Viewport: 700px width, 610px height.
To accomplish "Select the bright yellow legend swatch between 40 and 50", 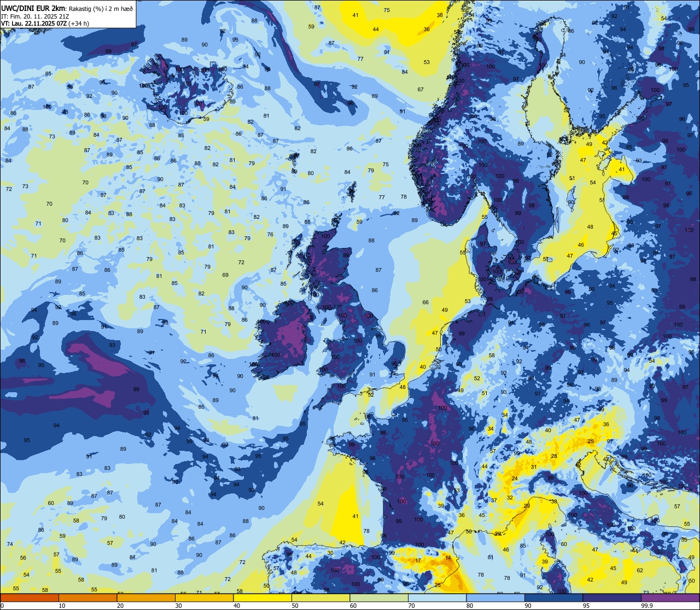I will [262, 597].
